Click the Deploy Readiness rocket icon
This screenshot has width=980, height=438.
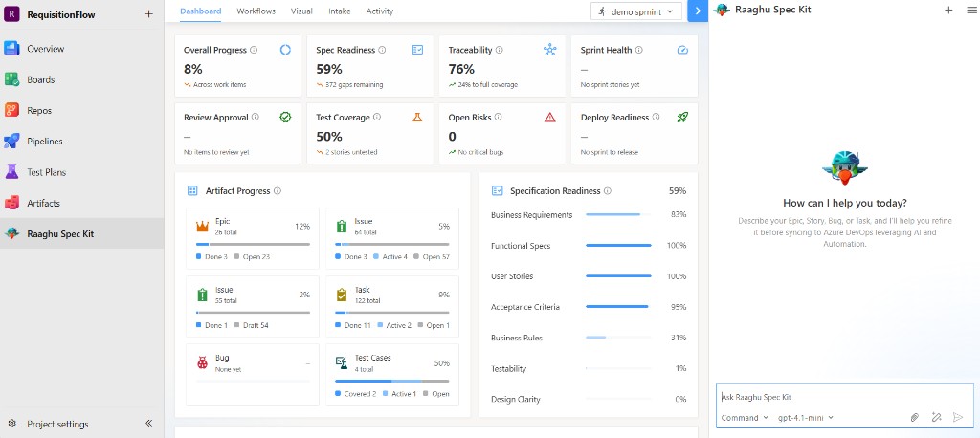[x=682, y=117]
